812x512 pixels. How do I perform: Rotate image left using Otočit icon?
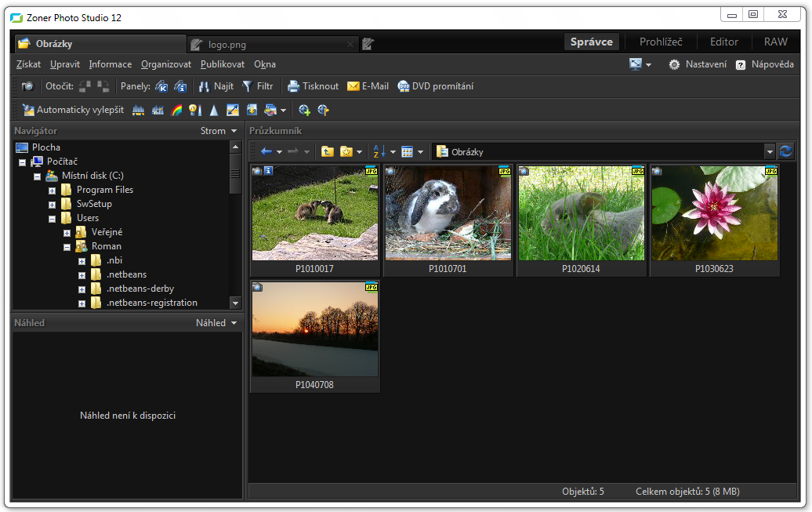[85, 86]
